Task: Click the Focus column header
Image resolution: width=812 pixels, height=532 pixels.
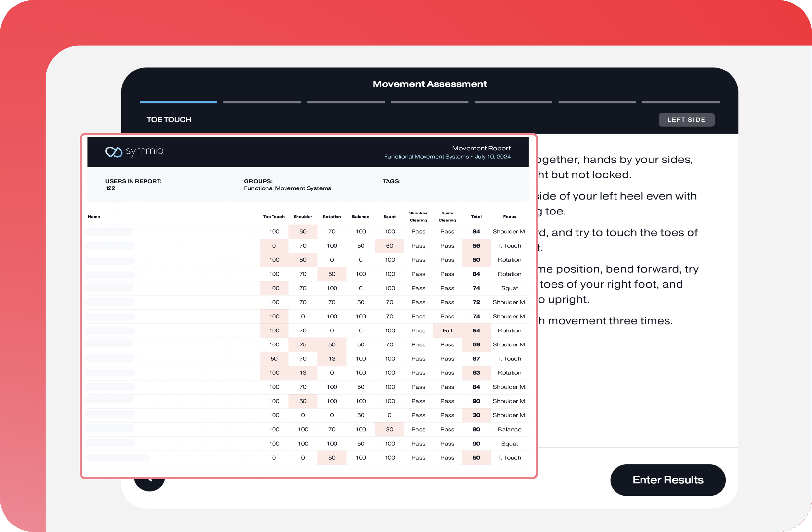Action: 509,217
